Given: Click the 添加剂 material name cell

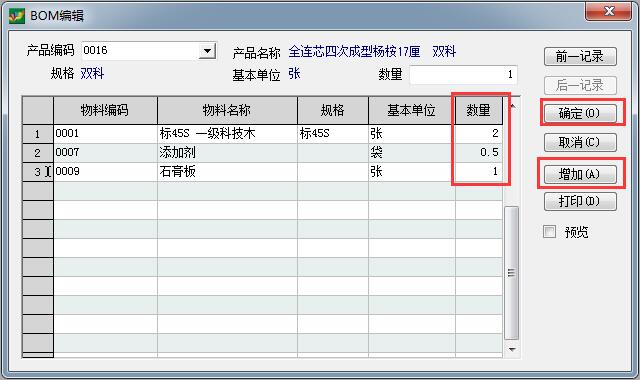Looking at the screenshot, I should click(x=227, y=153).
